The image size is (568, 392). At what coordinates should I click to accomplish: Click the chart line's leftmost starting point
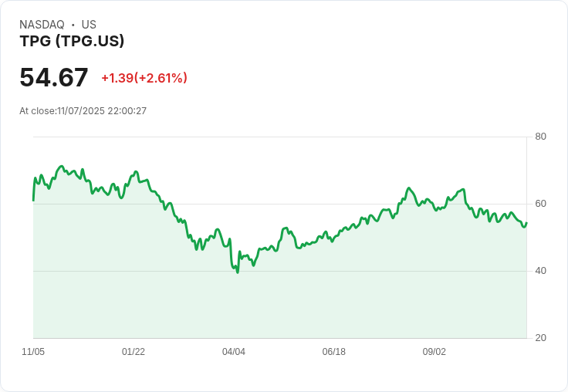[33, 200]
